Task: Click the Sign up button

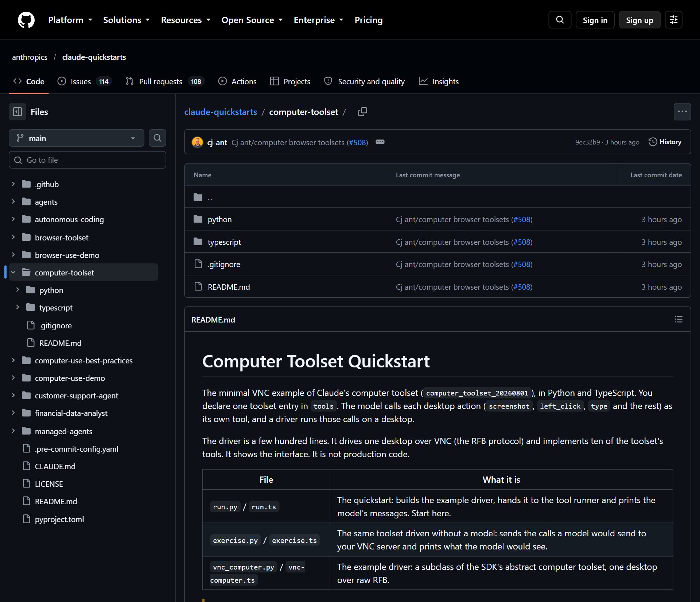Action: [x=639, y=20]
